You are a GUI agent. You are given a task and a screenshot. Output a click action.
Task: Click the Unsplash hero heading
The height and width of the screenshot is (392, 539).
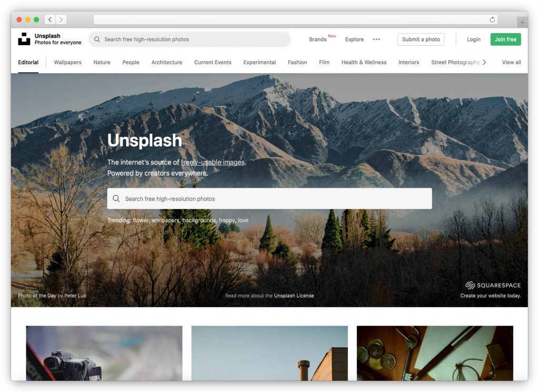(x=145, y=140)
